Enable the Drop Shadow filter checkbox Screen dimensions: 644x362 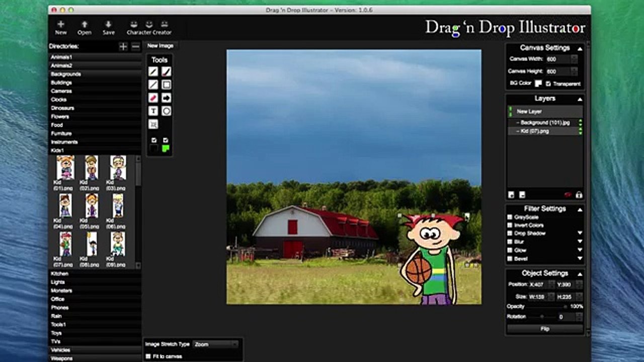(510, 233)
